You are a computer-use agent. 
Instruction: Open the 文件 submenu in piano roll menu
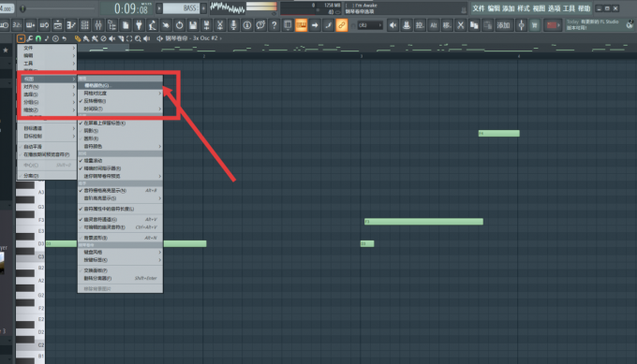[x=47, y=48]
